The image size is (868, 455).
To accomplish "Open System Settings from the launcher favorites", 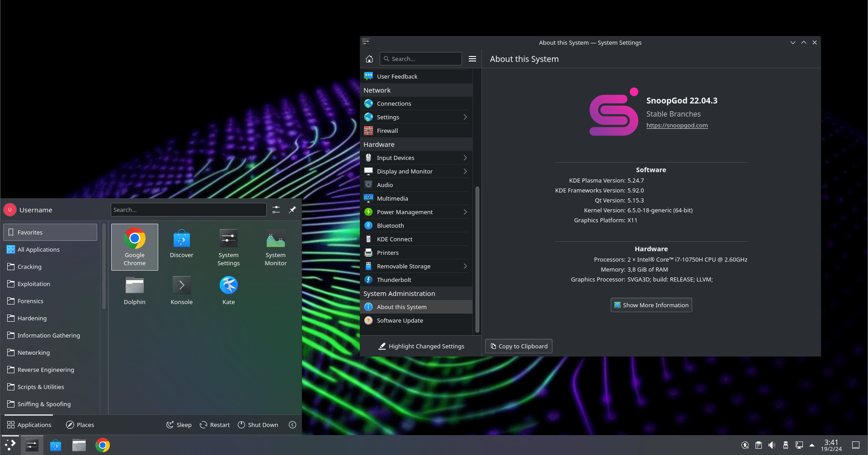I will point(229,247).
